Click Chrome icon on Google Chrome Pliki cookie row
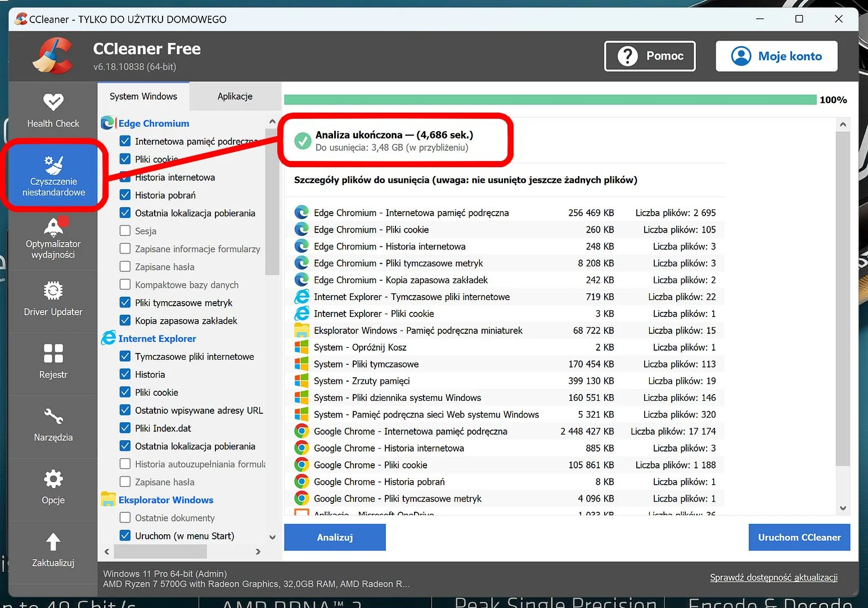868x608 pixels. (302, 465)
